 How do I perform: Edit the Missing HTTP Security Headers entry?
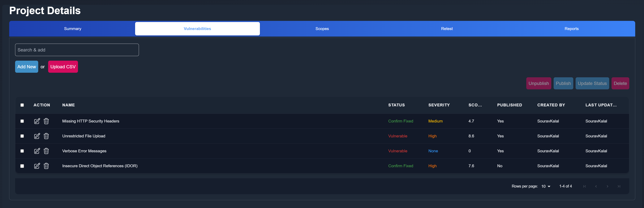click(x=37, y=121)
